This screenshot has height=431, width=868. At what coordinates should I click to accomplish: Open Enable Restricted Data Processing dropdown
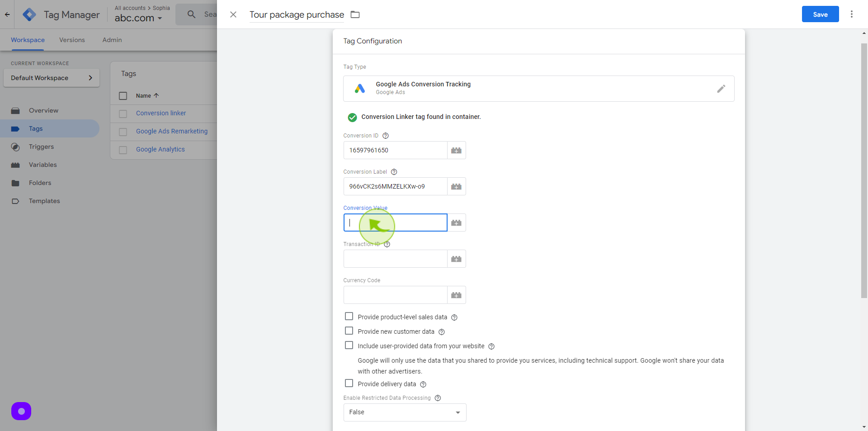[405, 412]
